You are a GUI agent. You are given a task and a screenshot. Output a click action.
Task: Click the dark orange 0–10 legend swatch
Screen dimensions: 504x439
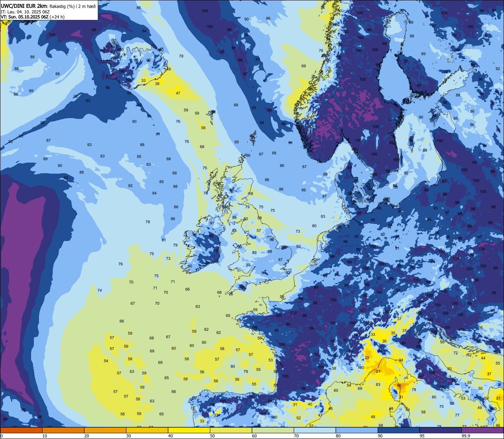tap(21, 430)
